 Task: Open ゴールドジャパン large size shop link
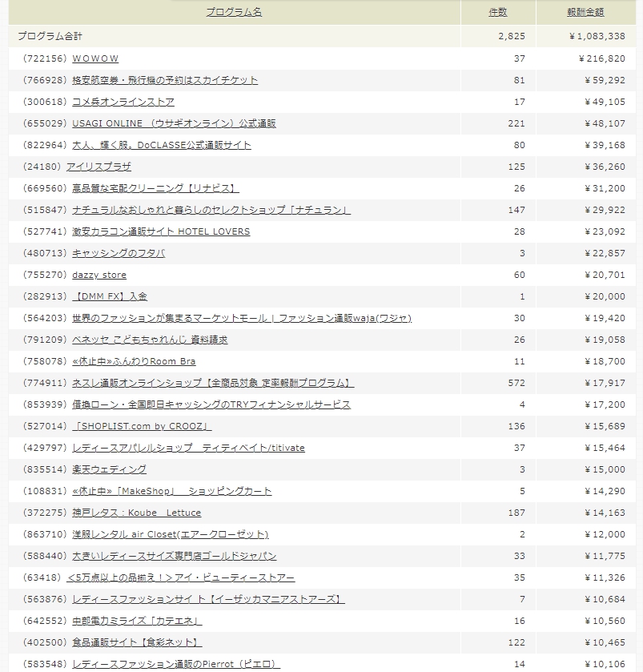(175, 557)
